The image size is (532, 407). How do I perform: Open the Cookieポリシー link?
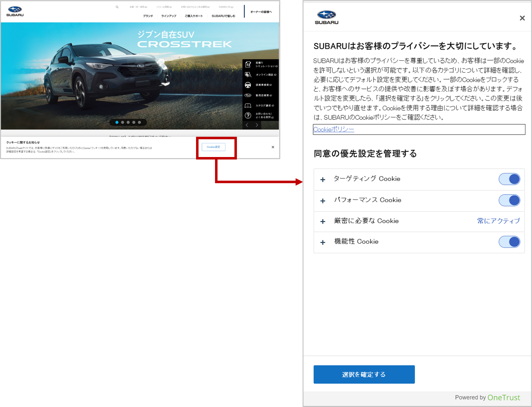coord(333,129)
